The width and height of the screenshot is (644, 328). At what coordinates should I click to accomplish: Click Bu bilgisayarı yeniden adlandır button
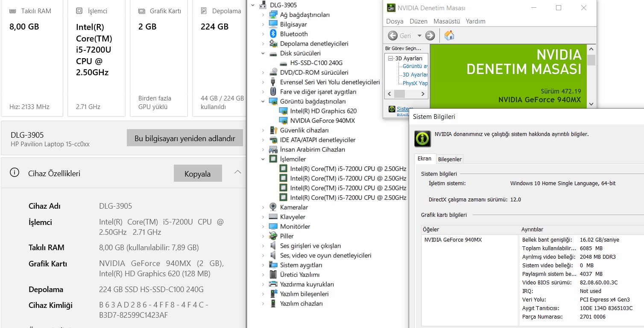tap(185, 138)
